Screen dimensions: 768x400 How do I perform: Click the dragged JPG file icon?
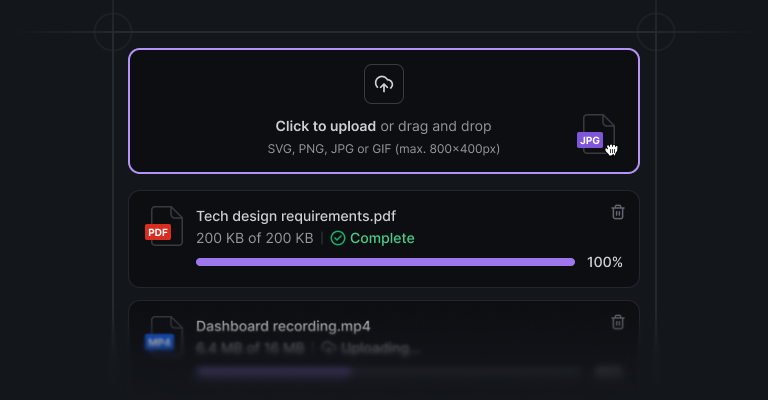596,134
